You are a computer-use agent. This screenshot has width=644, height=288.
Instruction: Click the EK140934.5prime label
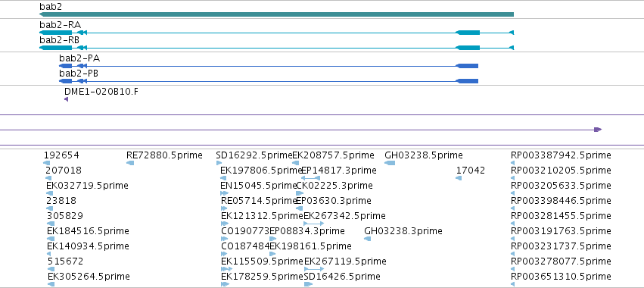[x=88, y=246]
